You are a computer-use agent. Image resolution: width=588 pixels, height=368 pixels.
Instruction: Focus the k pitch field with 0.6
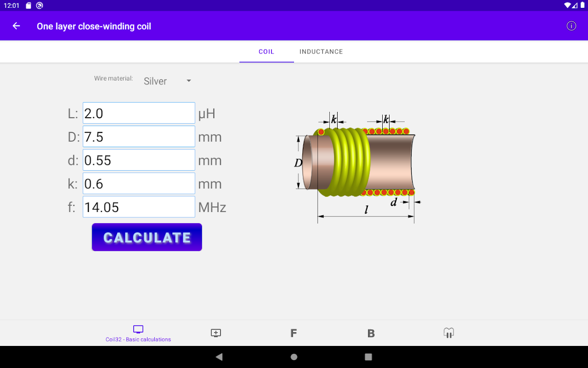pos(139,184)
